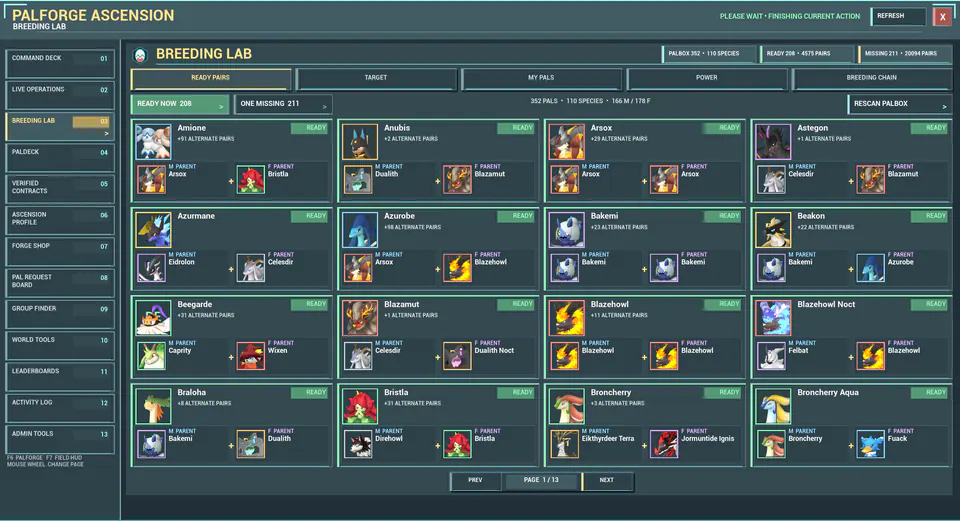Click Direhowl parent icon in Bristla card
The height and width of the screenshot is (521, 960).
click(x=358, y=444)
